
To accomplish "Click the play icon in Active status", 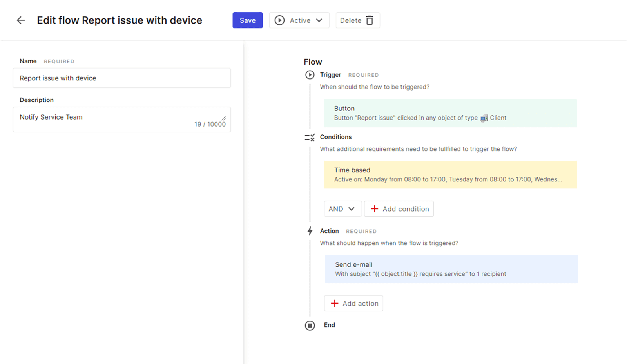I will pos(279,20).
